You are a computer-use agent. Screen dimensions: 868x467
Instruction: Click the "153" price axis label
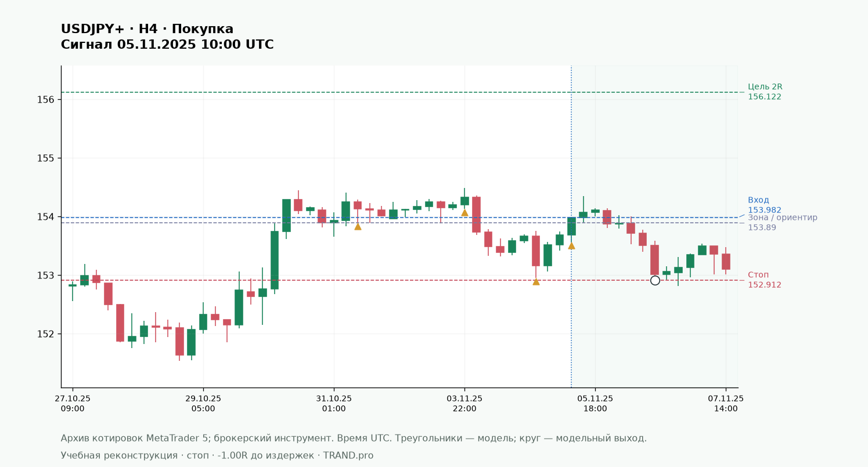click(46, 276)
